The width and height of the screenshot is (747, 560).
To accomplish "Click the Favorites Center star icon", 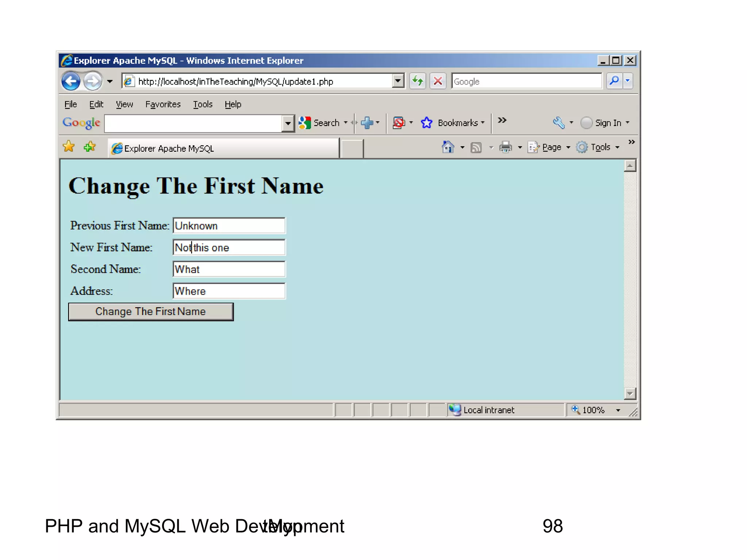I will pyautogui.click(x=69, y=147).
